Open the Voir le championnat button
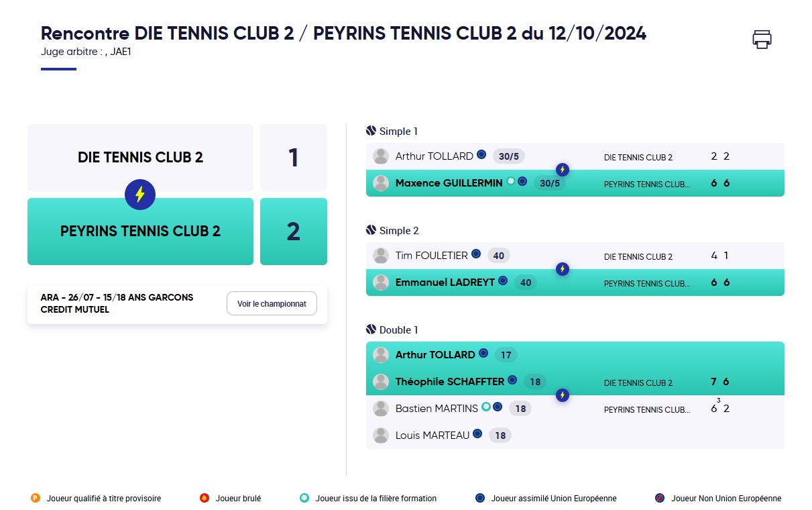Image resolution: width=812 pixels, height=510 pixels. point(272,304)
